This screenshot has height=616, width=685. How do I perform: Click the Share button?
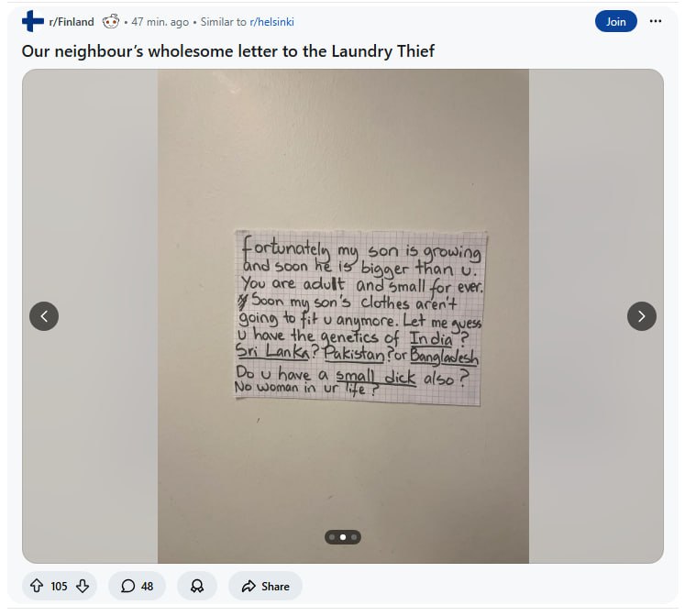pyautogui.click(x=265, y=586)
